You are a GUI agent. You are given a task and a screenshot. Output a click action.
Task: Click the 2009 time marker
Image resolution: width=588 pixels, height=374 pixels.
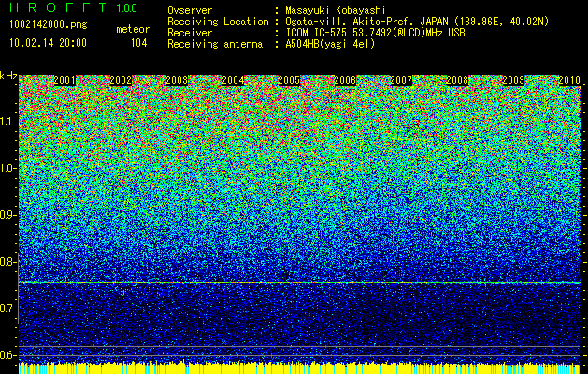[513, 80]
